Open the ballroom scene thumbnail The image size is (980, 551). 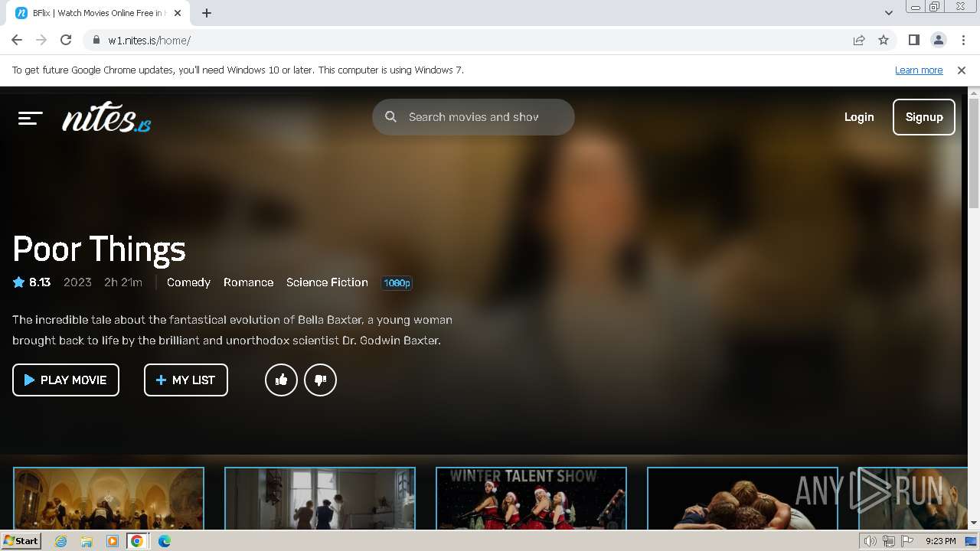(109, 498)
